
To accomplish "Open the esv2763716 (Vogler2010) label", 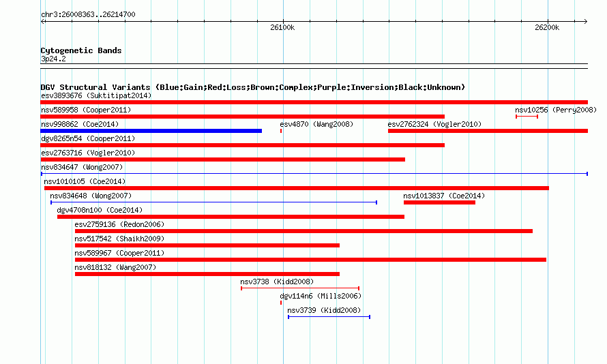I will pos(88,153).
